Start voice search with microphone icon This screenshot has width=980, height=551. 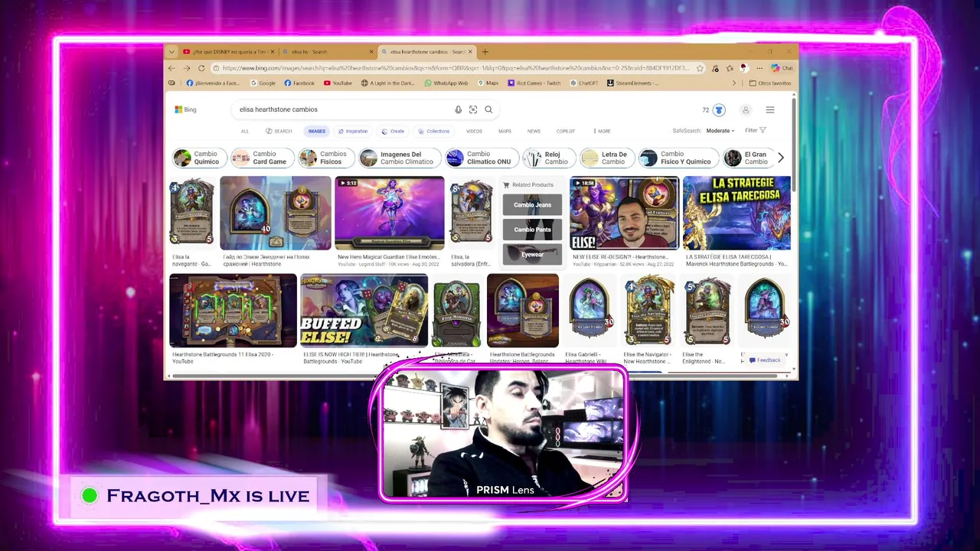tap(459, 109)
